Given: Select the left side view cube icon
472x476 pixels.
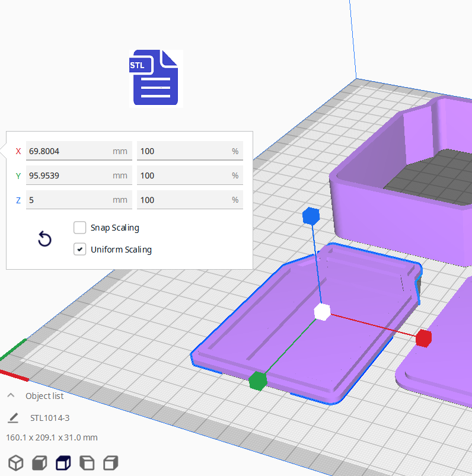Looking at the screenshot, I should point(87,462).
